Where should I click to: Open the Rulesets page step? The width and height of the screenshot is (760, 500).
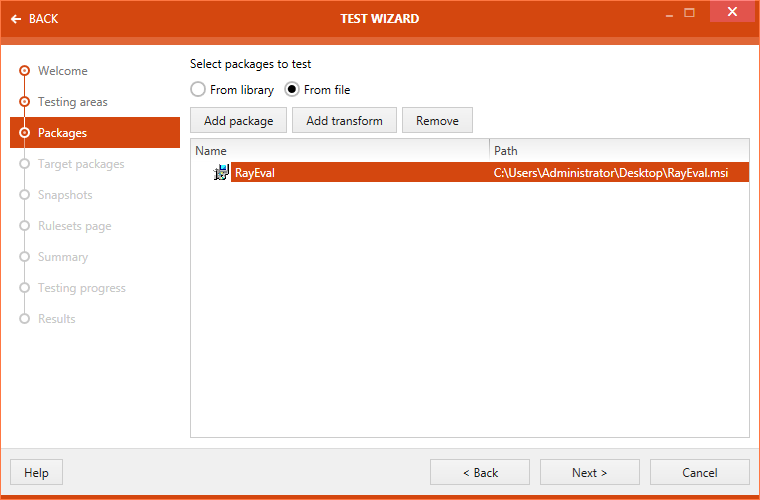75,226
